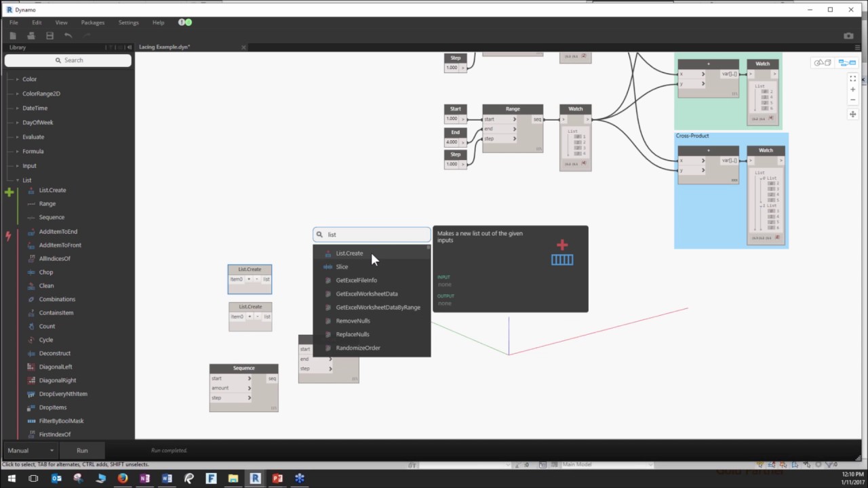The width and height of the screenshot is (868, 488).
Task: Launch Revit from the Windows taskbar
Action: pos(255,479)
